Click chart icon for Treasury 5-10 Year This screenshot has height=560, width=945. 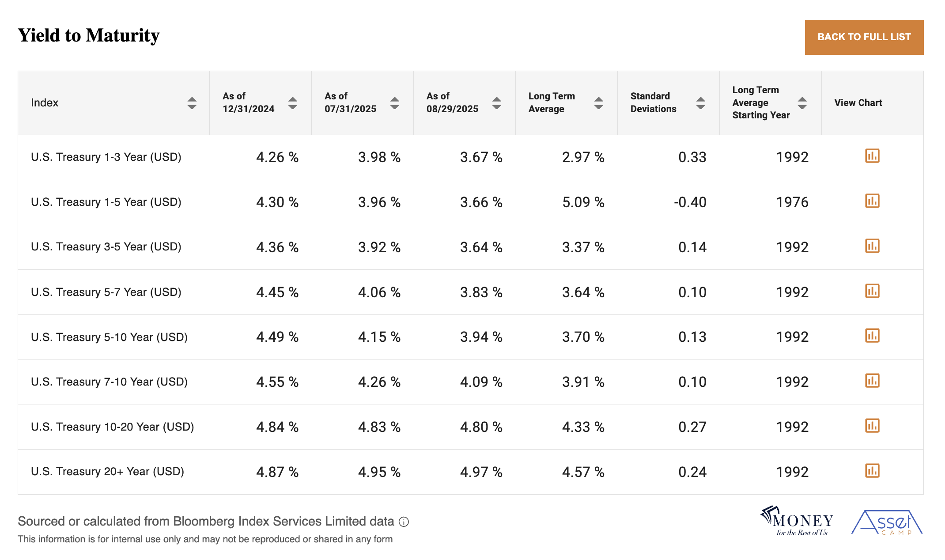872,336
